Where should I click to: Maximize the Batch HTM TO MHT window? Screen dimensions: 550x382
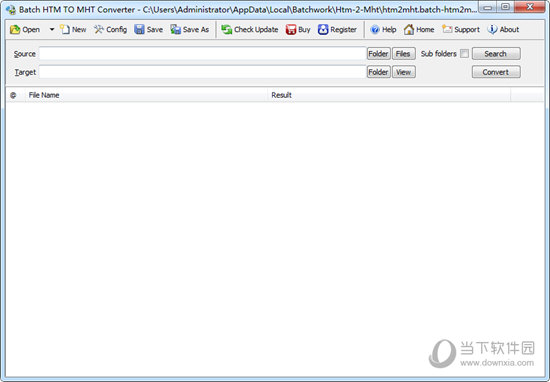point(505,7)
